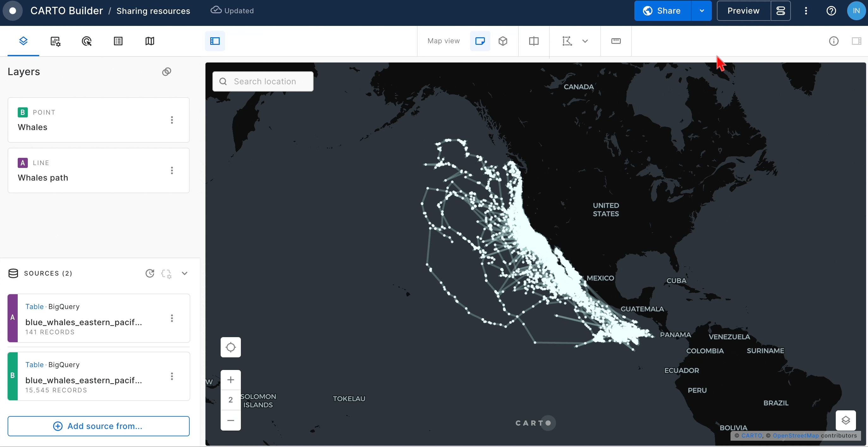The width and height of the screenshot is (868, 447).
Task: Enable split dual map view
Action: pyautogui.click(x=534, y=41)
